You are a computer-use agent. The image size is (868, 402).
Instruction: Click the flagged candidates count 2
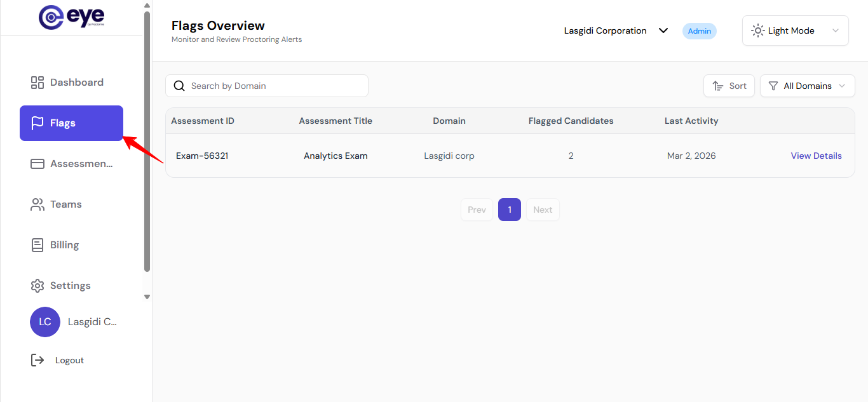click(x=571, y=156)
